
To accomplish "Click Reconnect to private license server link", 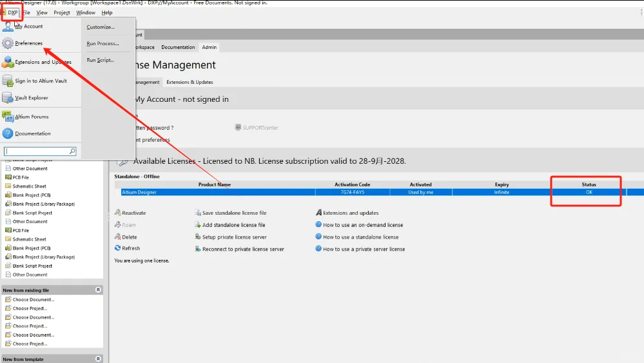I will tap(243, 250).
